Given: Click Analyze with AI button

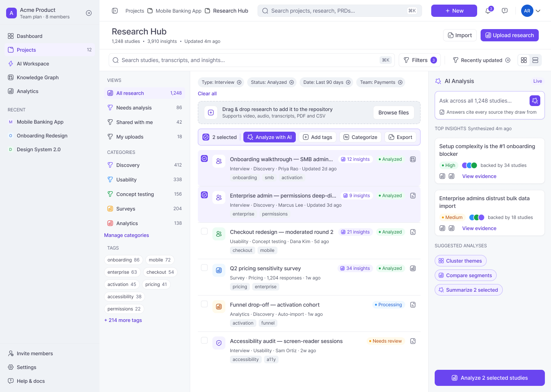Looking at the screenshot, I should click(x=269, y=137).
